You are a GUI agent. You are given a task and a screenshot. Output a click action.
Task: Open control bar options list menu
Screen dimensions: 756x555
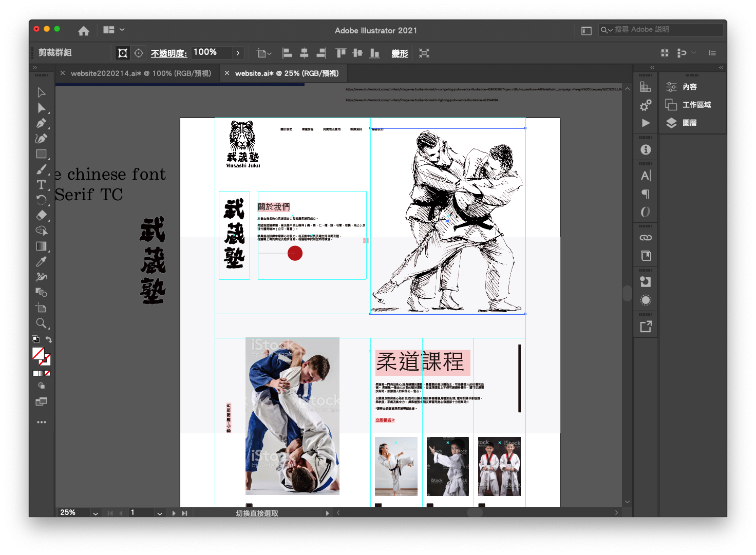click(712, 53)
